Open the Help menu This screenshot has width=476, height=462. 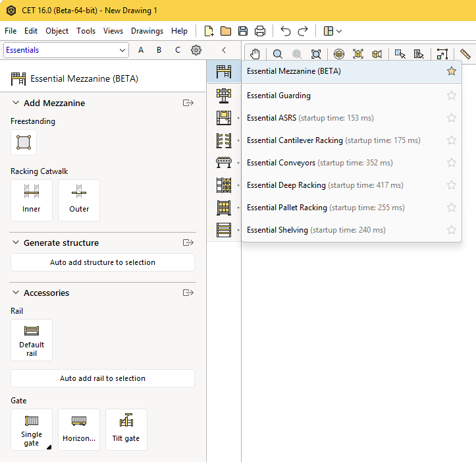click(x=180, y=31)
